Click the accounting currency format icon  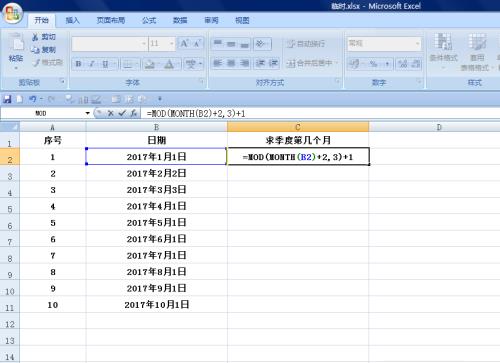353,64
